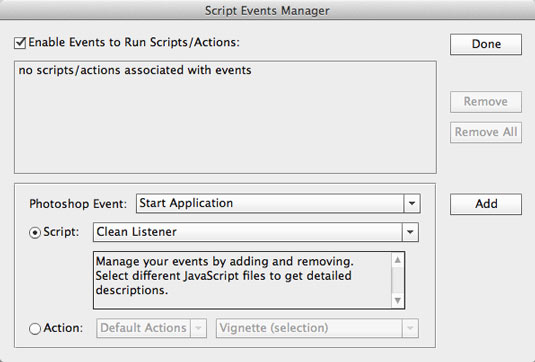Click the 'Photoshop Event:' label

[78, 204]
